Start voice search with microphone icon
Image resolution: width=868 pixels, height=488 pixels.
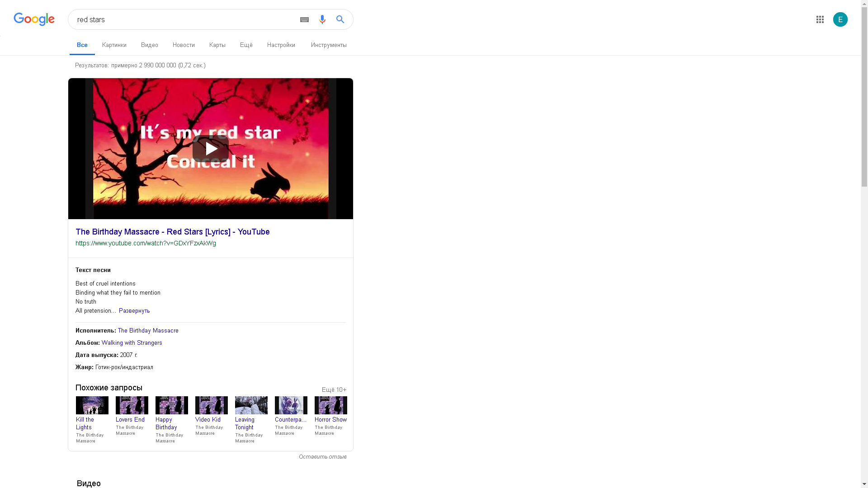322,19
